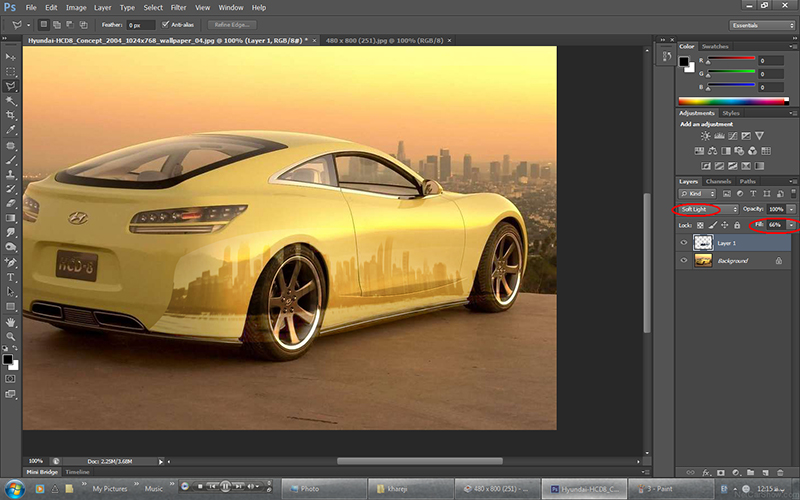Image resolution: width=800 pixels, height=500 pixels.
Task: Select the Gradient tool
Action: click(x=10, y=218)
